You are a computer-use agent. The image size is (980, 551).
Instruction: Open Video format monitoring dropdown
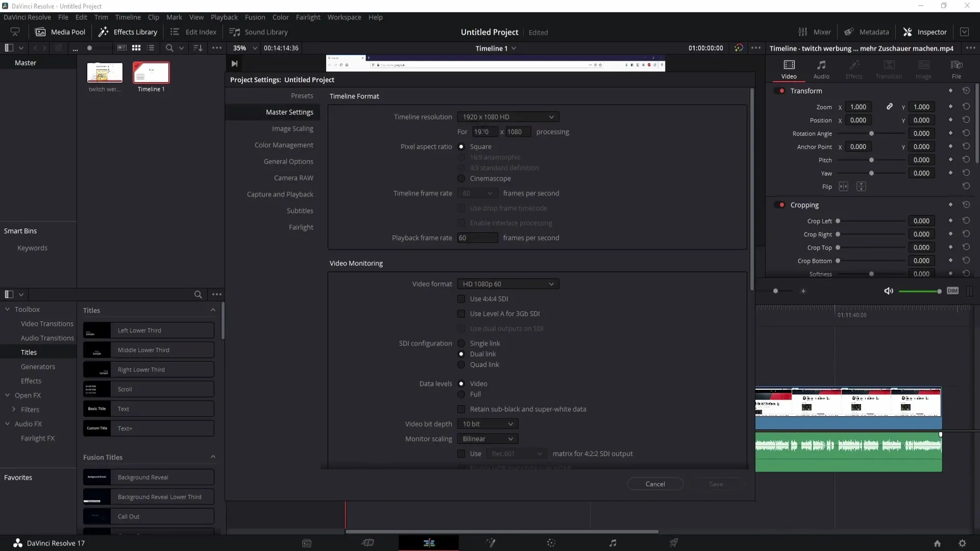(506, 283)
